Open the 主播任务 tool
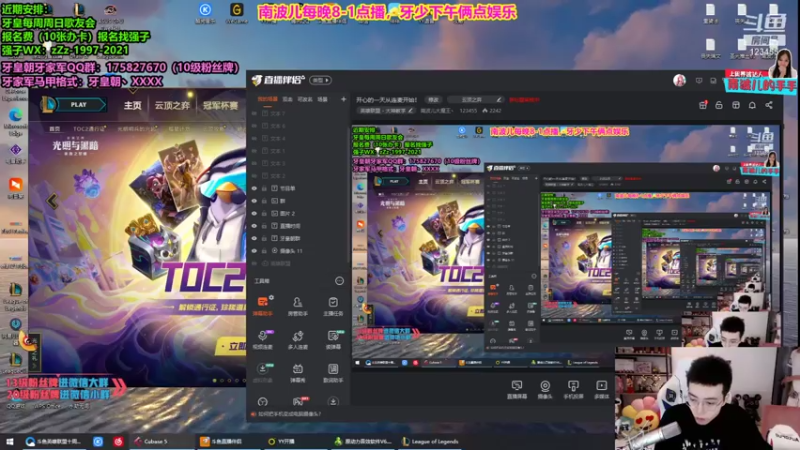Image resolution: width=800 pixels, height=450 pixels. pyautogui.click(x=333, y=306)
